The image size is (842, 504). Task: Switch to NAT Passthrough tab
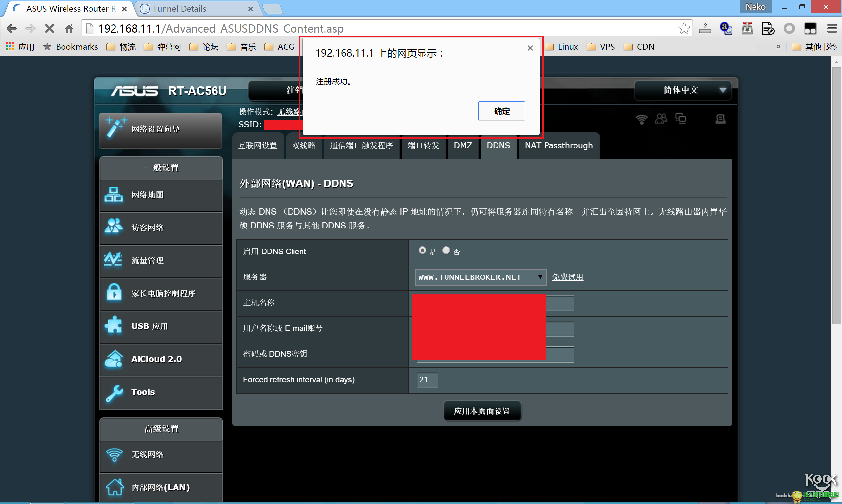(559, 146)
